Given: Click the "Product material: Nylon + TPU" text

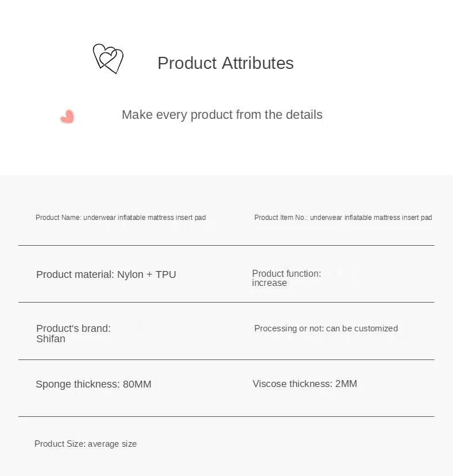Looking at the screenshot, I should pos(106,274).
